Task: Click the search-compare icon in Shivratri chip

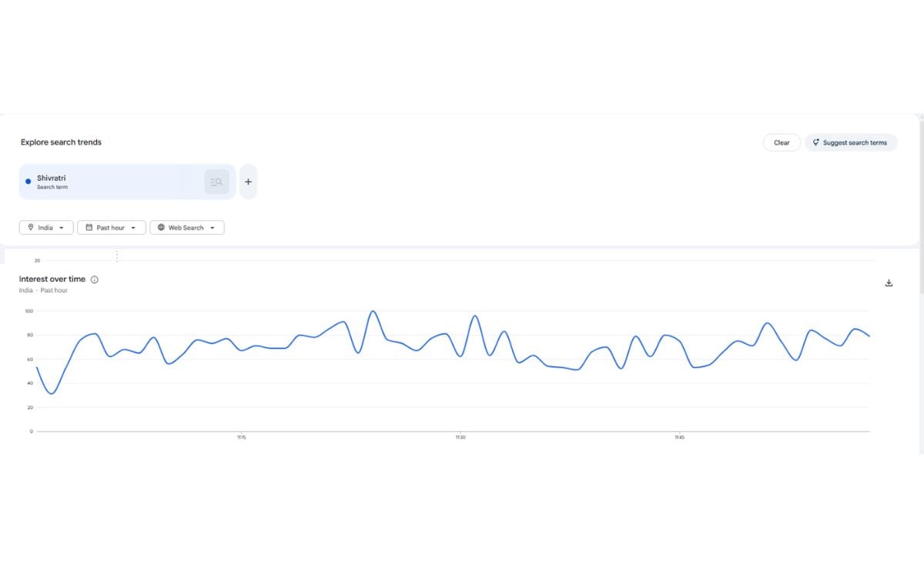Action: (216, 182)
